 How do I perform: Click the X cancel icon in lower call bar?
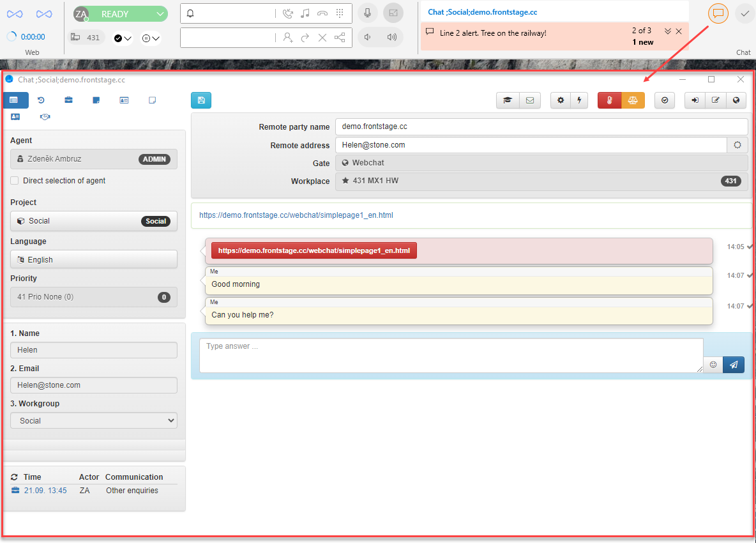[x=322, y=38]
